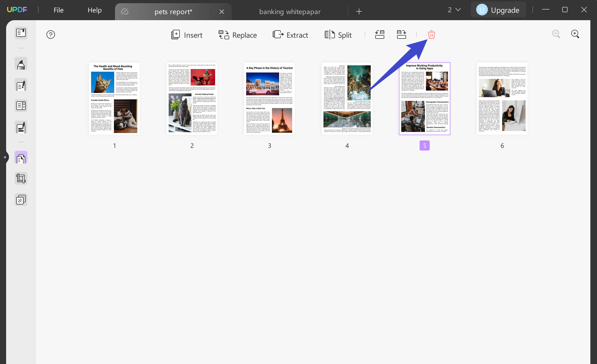Open the File menu
Screen dimensions: 597x364
click(x=58, y=10)
